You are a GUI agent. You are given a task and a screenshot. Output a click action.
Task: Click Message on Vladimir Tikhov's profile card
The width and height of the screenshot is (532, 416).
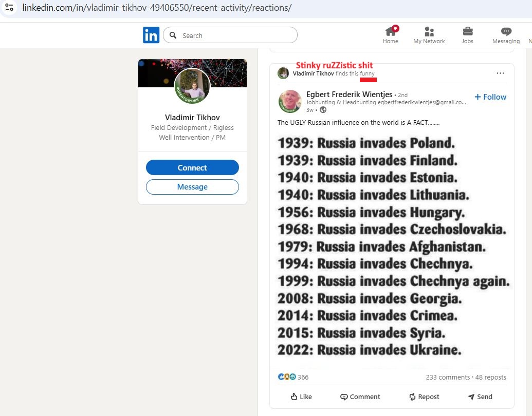tap(192, 187)
